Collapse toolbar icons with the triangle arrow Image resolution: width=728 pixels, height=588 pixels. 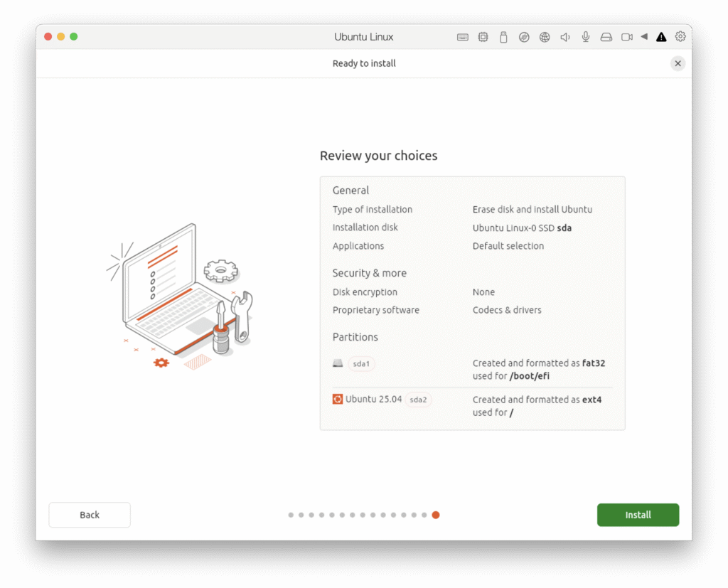point(644,37)
